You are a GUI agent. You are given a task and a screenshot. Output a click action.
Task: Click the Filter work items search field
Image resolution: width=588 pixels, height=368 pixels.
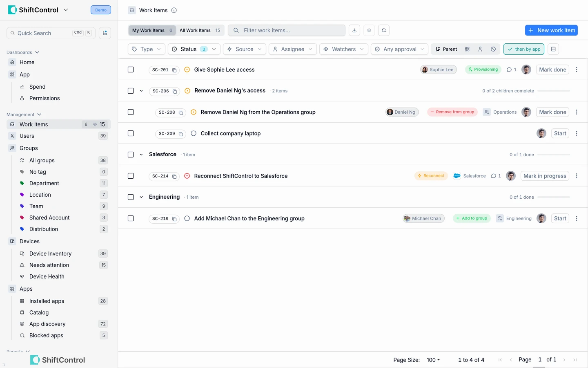pos(287,30)
